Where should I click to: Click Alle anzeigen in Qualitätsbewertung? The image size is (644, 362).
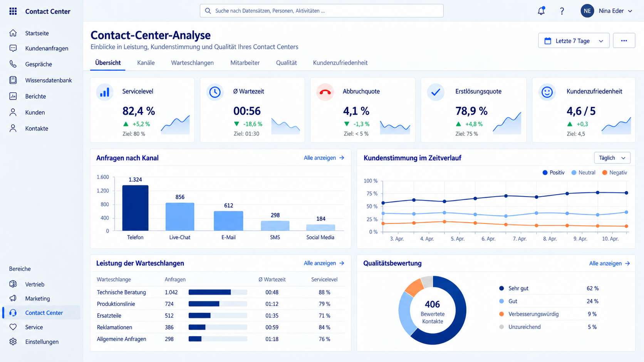[609, 264]
